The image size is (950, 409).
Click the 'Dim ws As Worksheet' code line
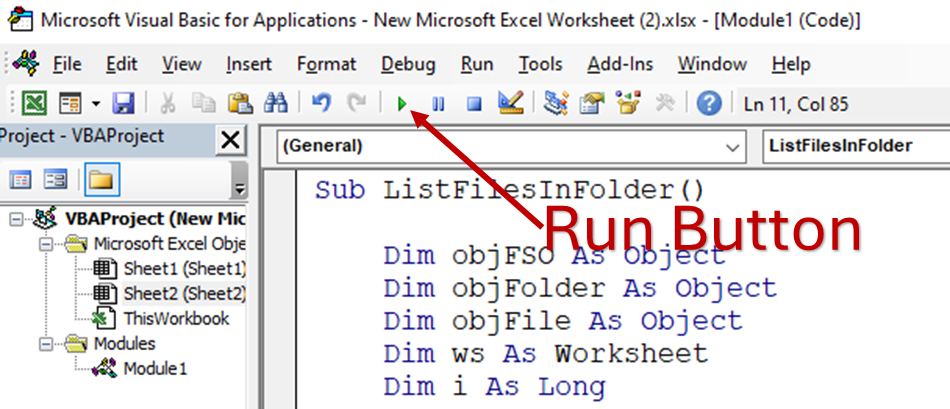point(546,353)
